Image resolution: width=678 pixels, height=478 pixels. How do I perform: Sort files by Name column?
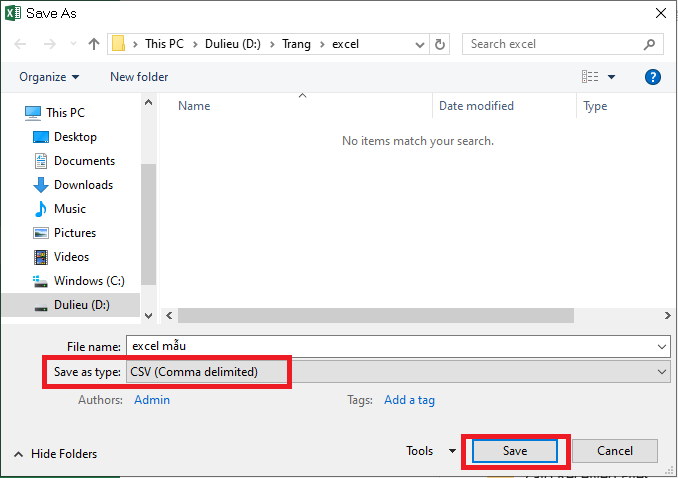[194, 106]
